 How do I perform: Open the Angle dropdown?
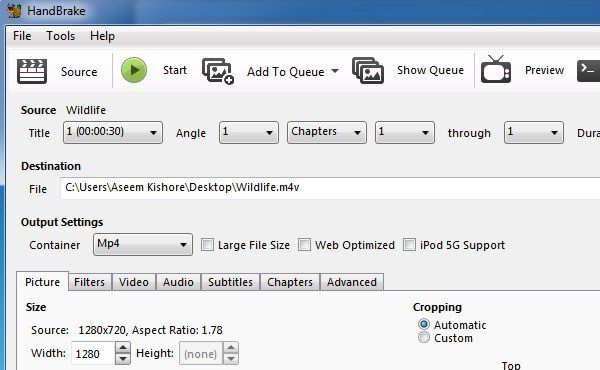pos(249,132)
